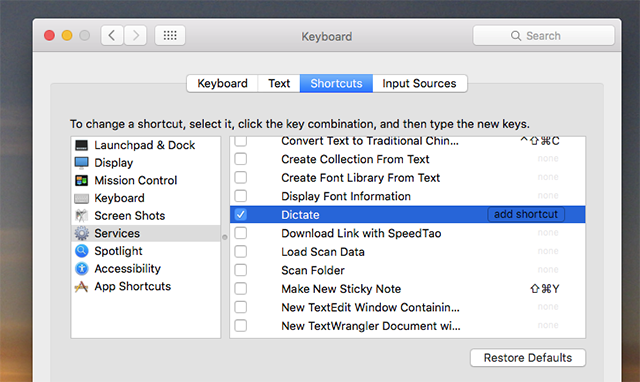Click Sticky Note shortcut ⇧⌘Y
Image resolution: width=640 pixels, height=382 pixels.
[x=544, y=289]
